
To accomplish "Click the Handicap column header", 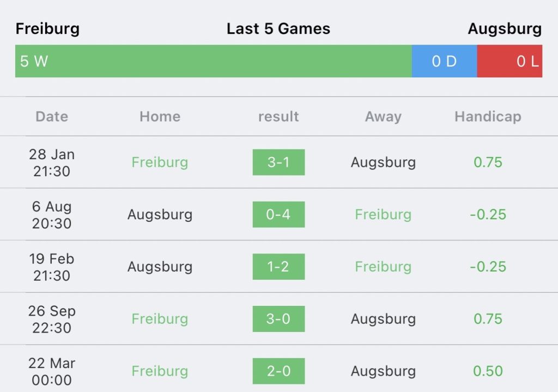I will [488, 117].
